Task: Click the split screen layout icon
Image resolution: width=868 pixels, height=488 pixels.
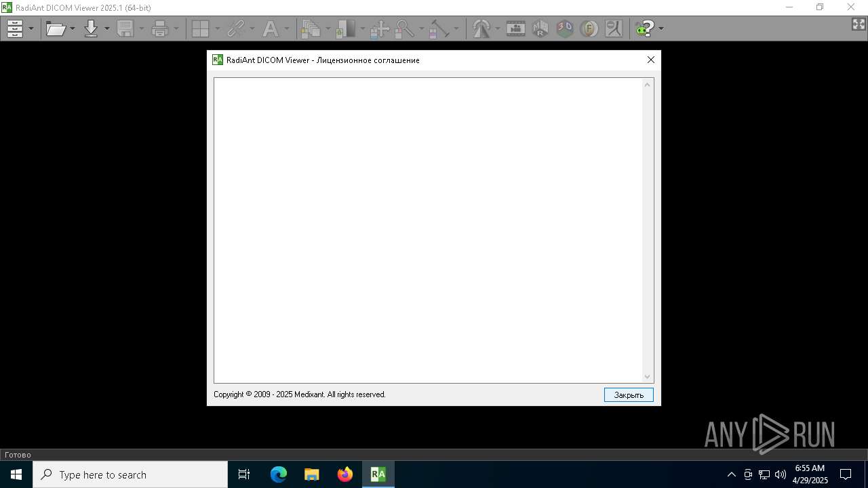Action: coord(201,28)
